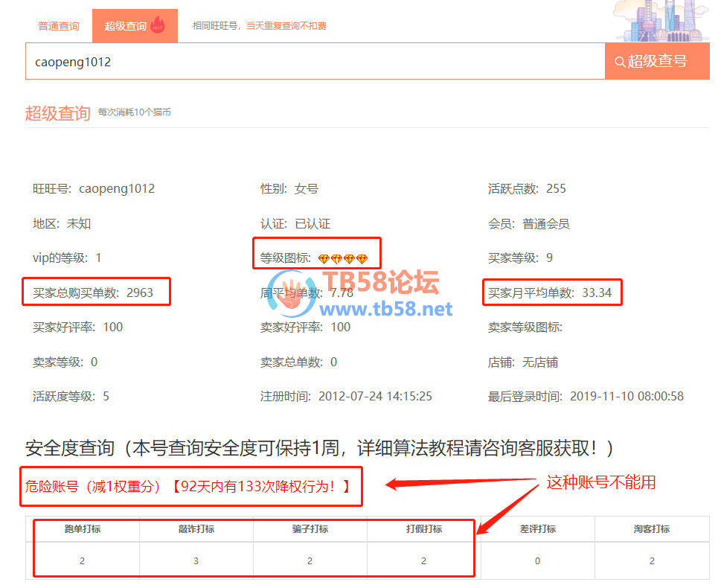Image resolution: width=721 pixels, height=588 pixels.
Task: Click the www.tb58.net watermark link
Action: click(386, 309)
